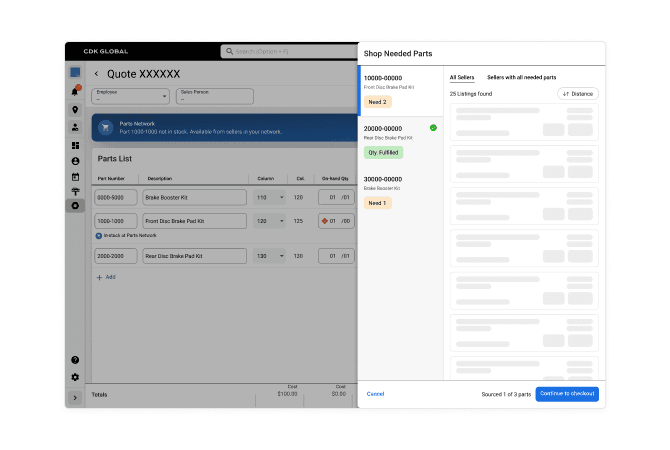Expand the sidebar with bottom chevron
The width and height of the screenshot is (670, 450).
coord(75,398)
